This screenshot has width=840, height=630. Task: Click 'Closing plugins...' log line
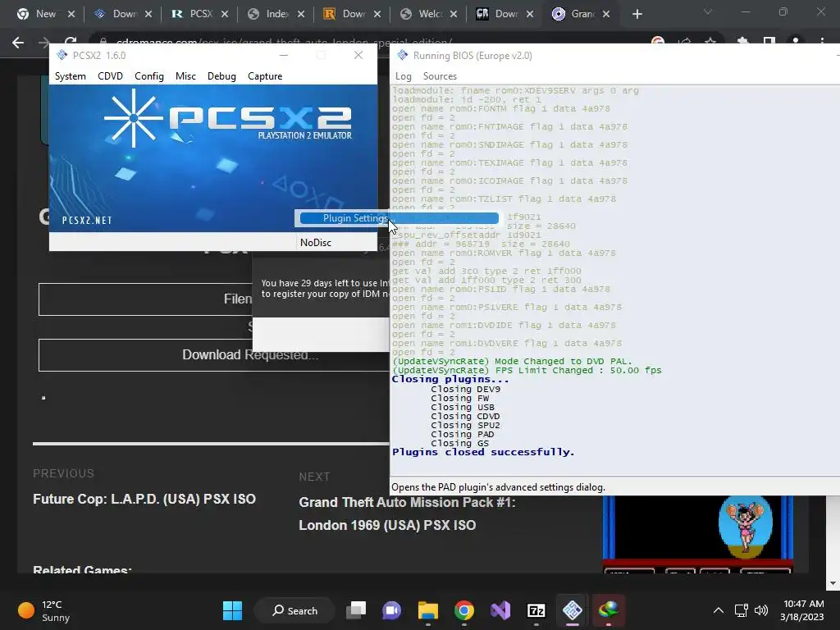click(x=450, y=379)
